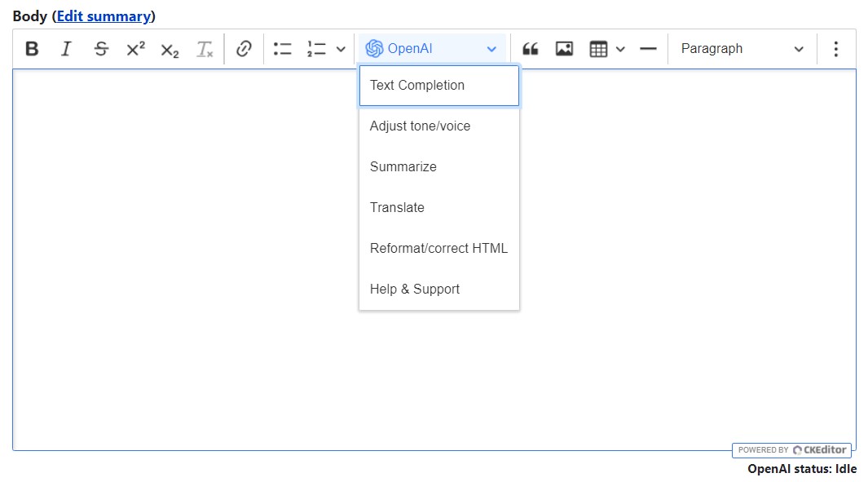Collapse the OpenAI dropdown via its arrow
Image resolution: width=868 pixels, height=482 pixels.
pos(491,49)
